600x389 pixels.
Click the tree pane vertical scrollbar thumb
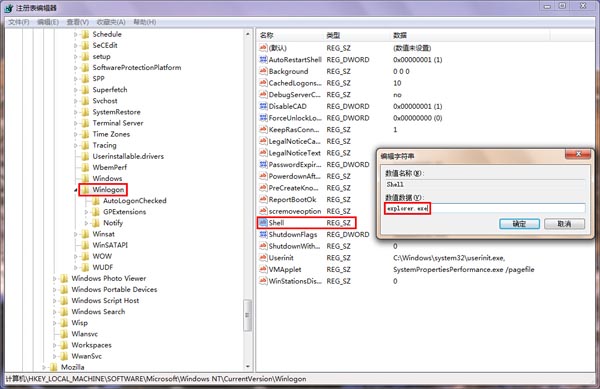click(x=248, y=315)
